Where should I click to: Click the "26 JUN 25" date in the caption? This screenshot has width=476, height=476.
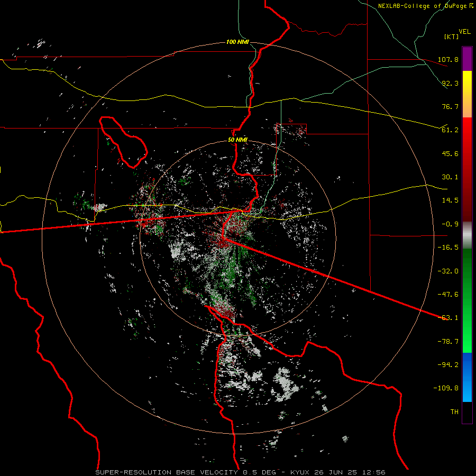336,472
